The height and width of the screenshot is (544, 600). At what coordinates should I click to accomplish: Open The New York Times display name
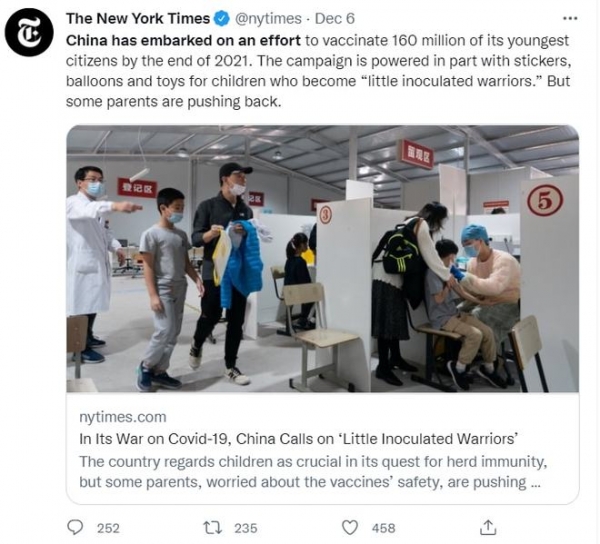138,18
